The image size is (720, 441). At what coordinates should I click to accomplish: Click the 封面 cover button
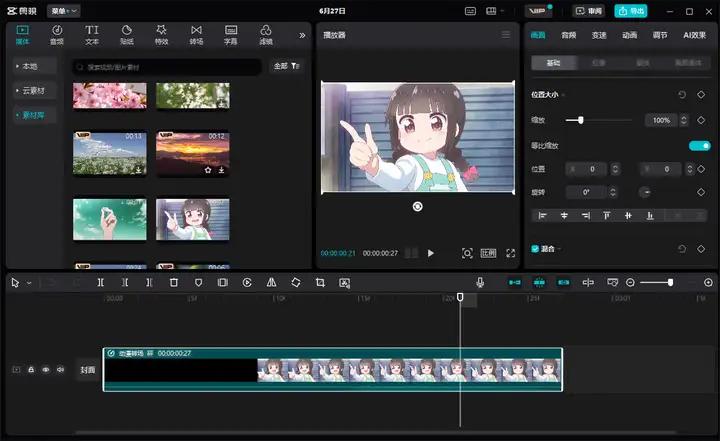tap(88, 370)
